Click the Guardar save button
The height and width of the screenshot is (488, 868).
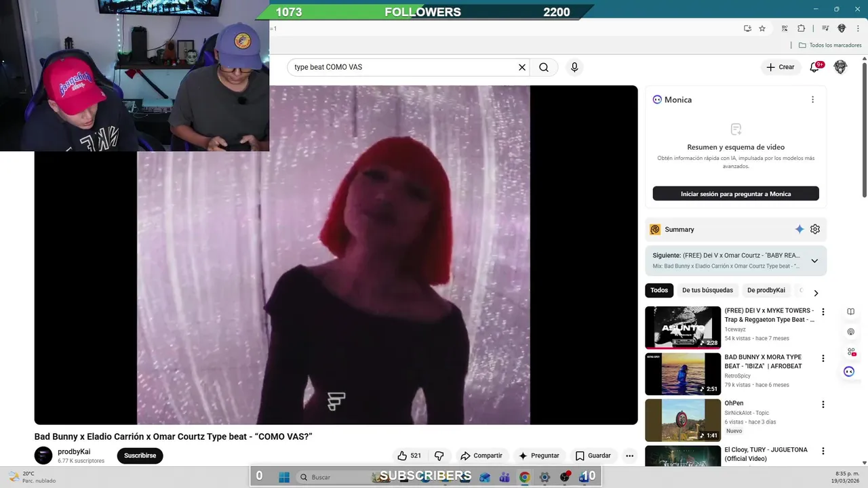[x=593, y=455]
